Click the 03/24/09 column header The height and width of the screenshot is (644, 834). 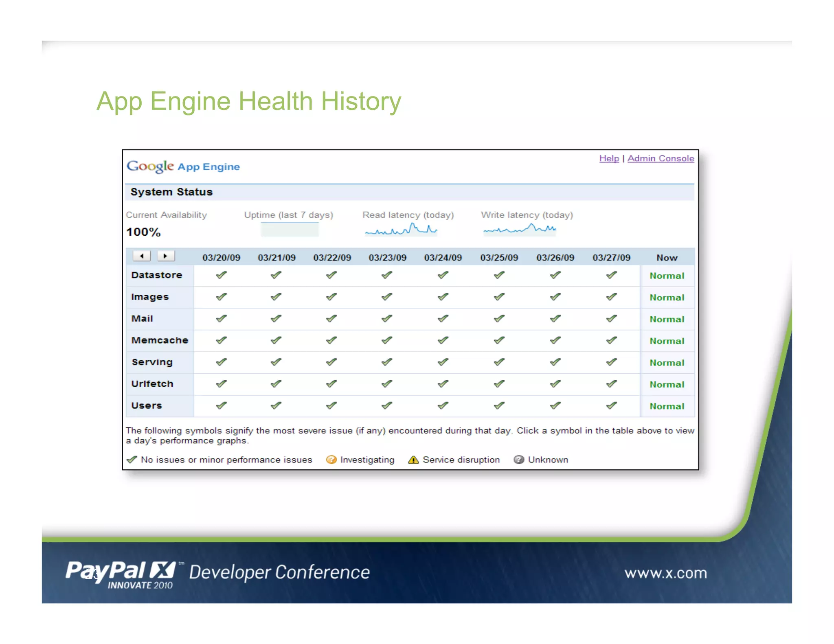pos(443,258)
